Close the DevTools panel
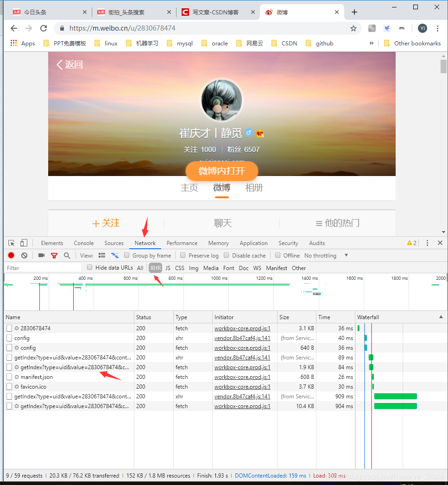This screenshot has height=485, width=448. [x=440, y=243]
